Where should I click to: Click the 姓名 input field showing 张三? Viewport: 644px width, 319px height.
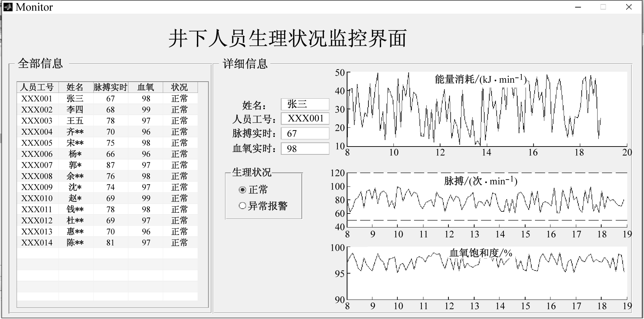tap(305, 104)
